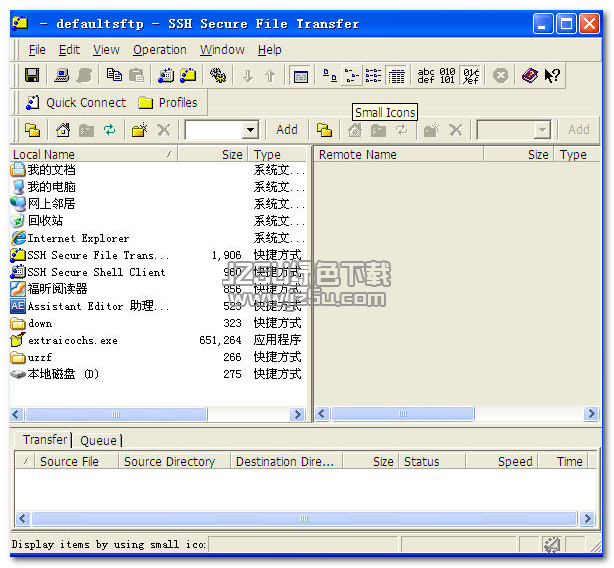This screenshot has width=614, height=568.
Task: Select Binary transfer mode (010 101)
Action: (x=447, y=76)
